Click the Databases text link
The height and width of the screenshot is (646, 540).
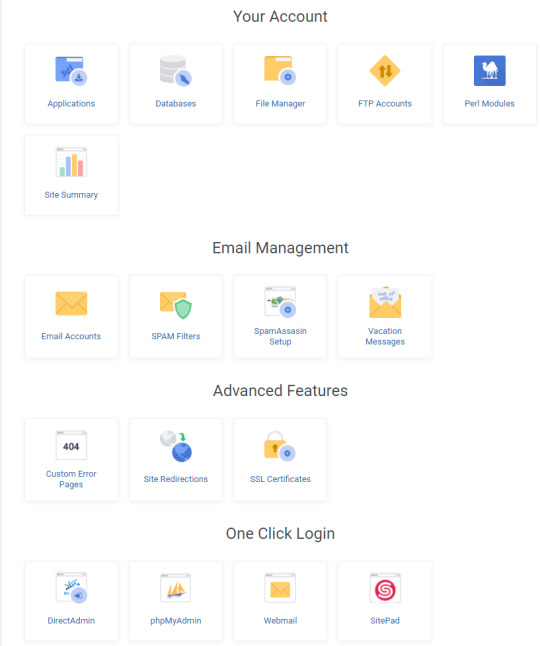176,103
